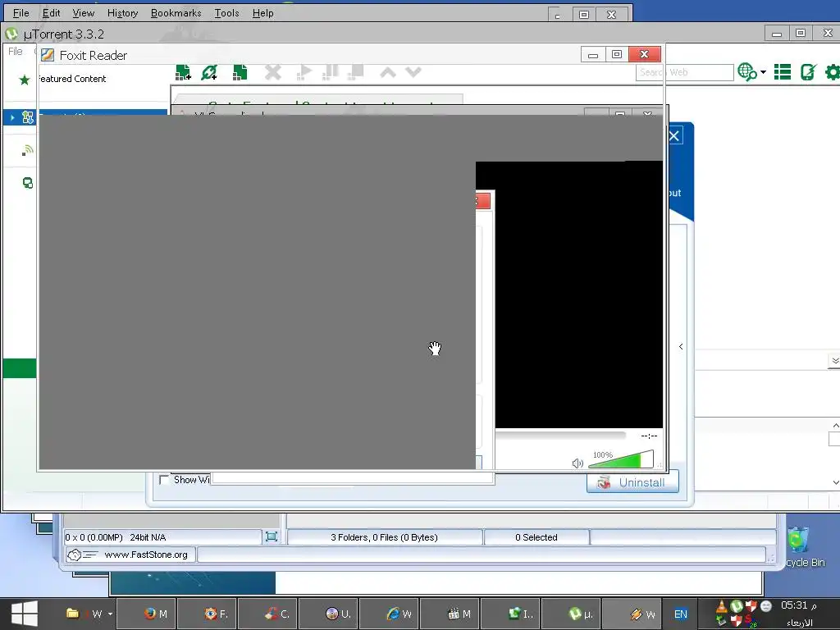The width and height of the screenshot is (840, 630).
Task: Click the Remove torrent X icon
Action: (x=273, y=72)
